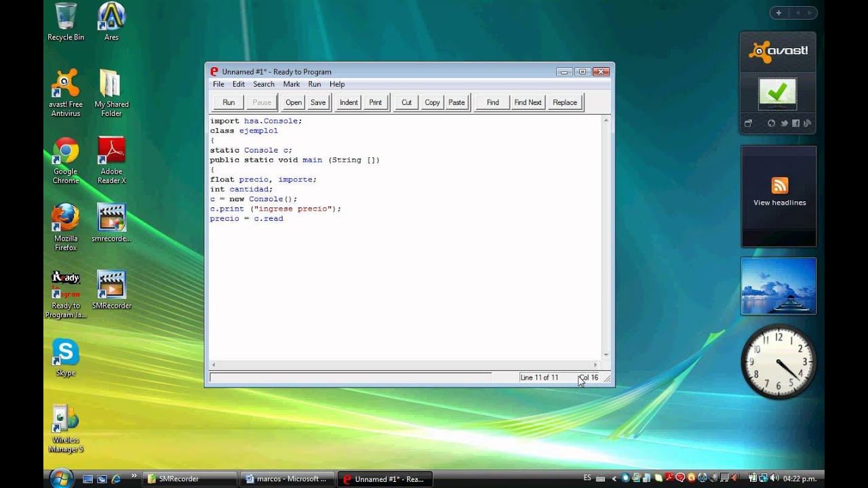Image resolution: width=868 pixels, height=488 pixels.
Task: Click the Paste toolbar button
Action: coord(457,102)
